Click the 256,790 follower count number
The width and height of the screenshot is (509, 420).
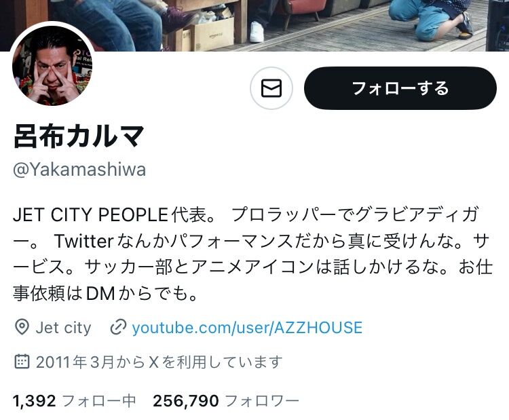[x=186, y=401]
